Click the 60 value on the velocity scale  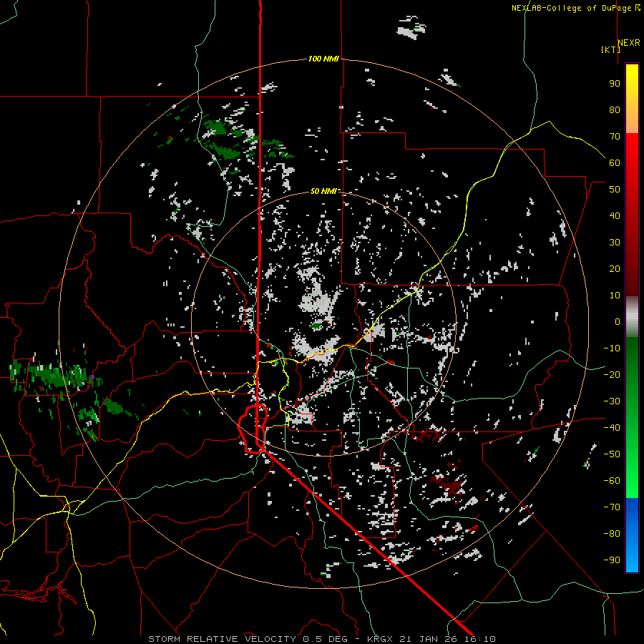pos(615,162)
